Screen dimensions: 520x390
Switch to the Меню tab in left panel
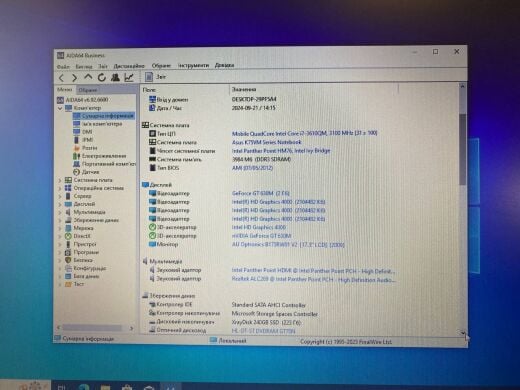[x=65, y=89]
